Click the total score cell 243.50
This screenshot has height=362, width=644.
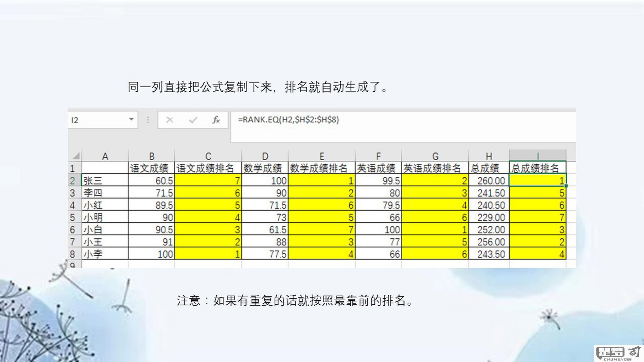[489, 254]
